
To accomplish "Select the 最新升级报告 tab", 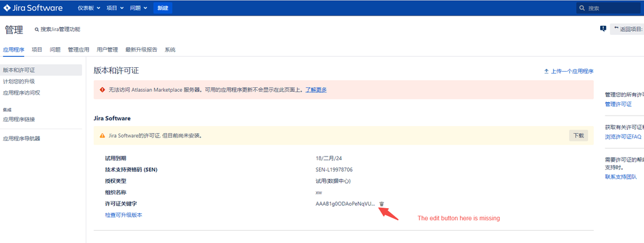I will [141, 50].
